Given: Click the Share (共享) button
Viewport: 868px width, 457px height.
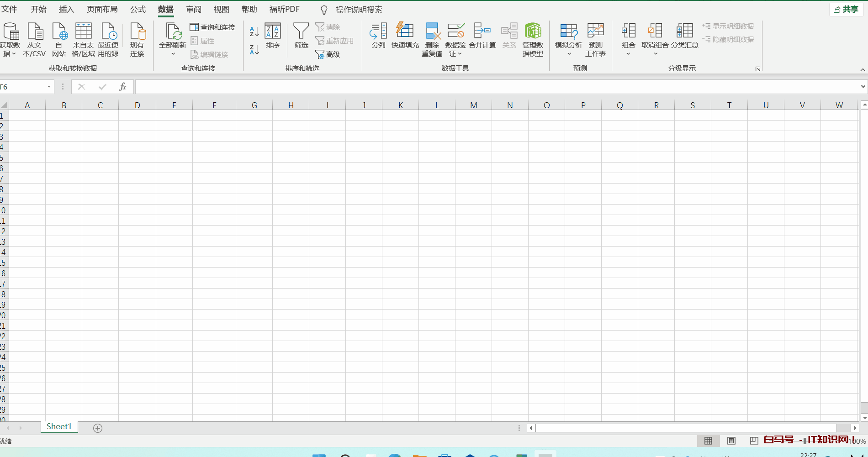Looking at the screenshot, I should [x=846, y=9].
